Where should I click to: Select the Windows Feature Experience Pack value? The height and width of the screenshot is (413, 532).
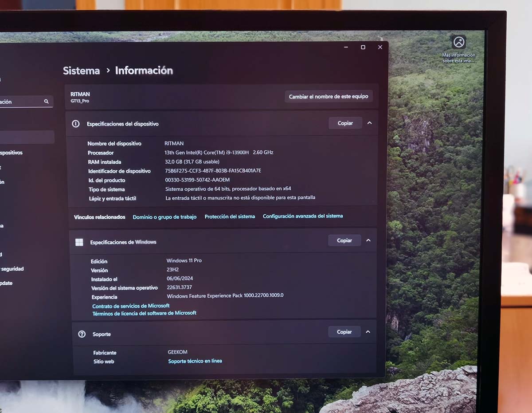(x=225, y=295)
